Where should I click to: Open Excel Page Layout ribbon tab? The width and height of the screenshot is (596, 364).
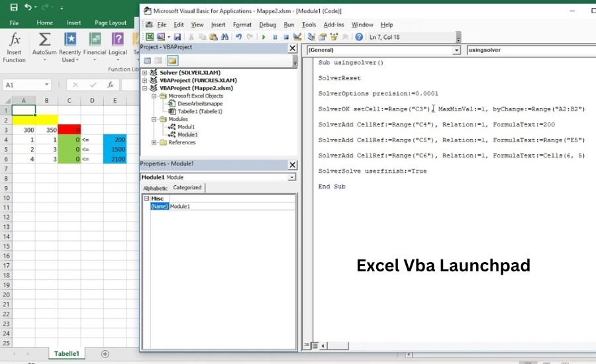(111, 23)
